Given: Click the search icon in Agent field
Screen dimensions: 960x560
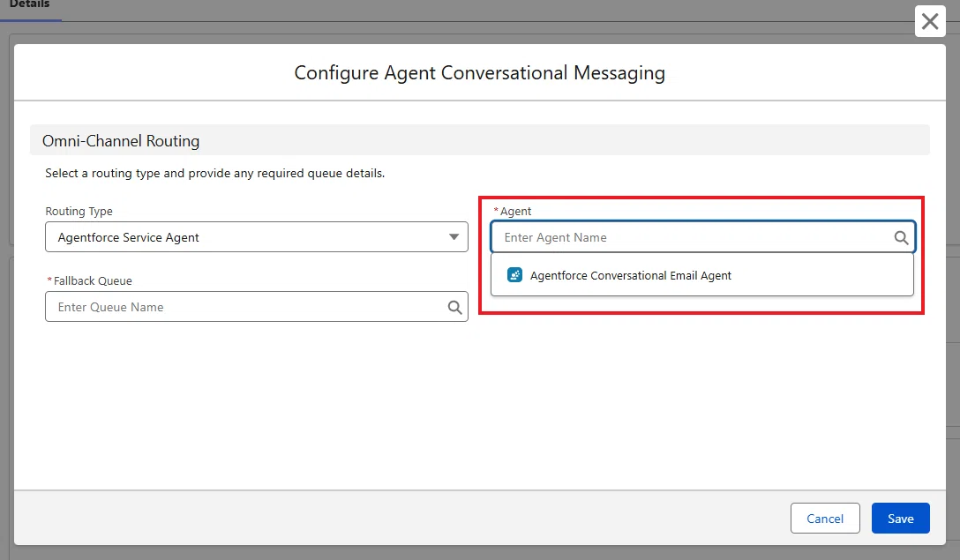Looking at the screenshot, I should tap(901, 237).
